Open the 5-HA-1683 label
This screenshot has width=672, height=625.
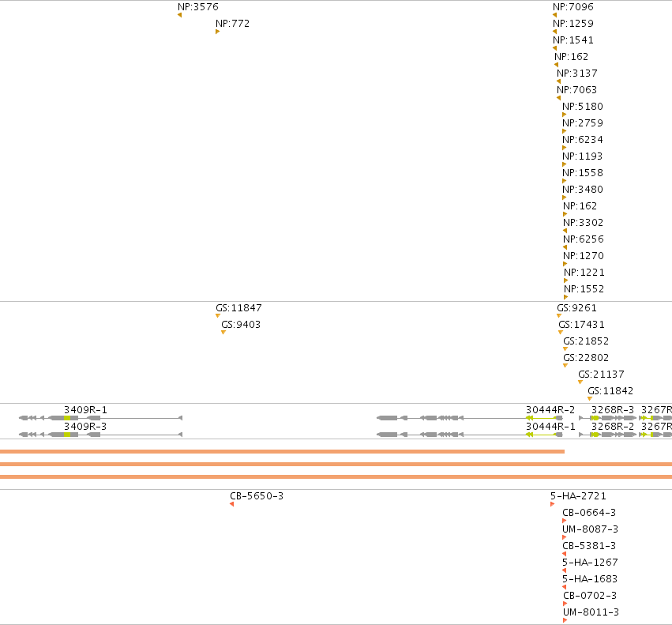(x=590, y=579)
